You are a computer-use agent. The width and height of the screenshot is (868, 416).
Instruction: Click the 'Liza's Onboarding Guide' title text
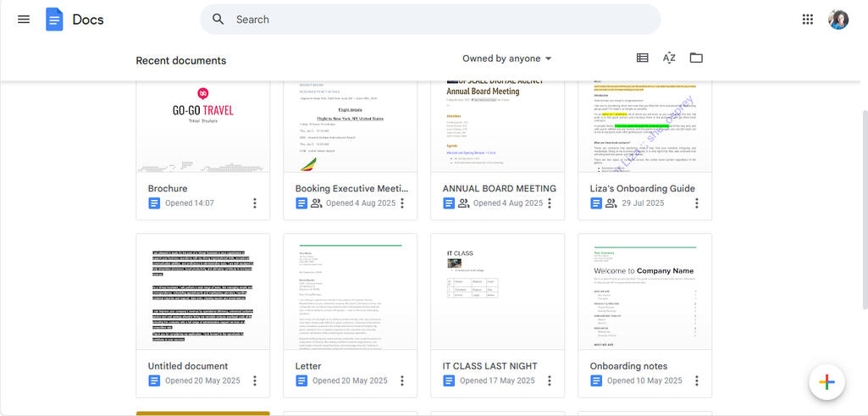642,188
